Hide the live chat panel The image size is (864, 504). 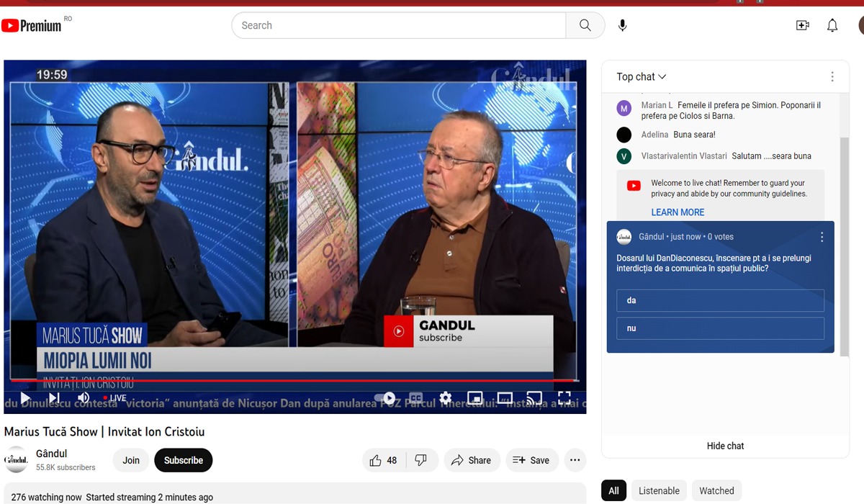725,446
